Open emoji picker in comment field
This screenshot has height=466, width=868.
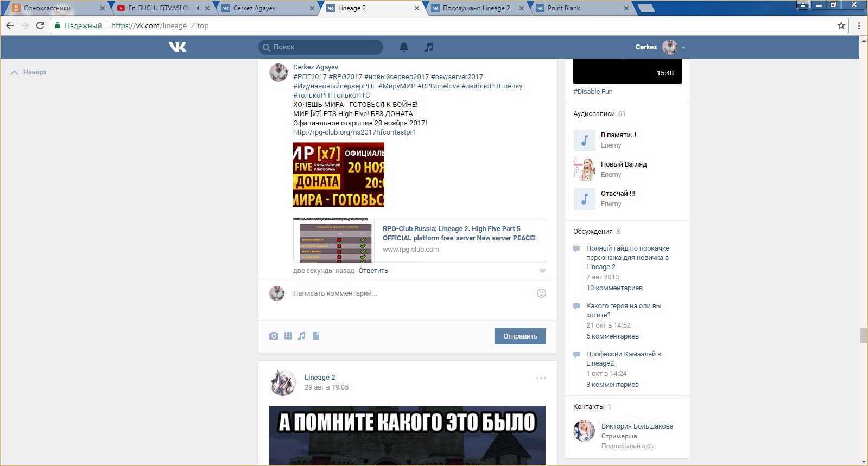(541, 293)
